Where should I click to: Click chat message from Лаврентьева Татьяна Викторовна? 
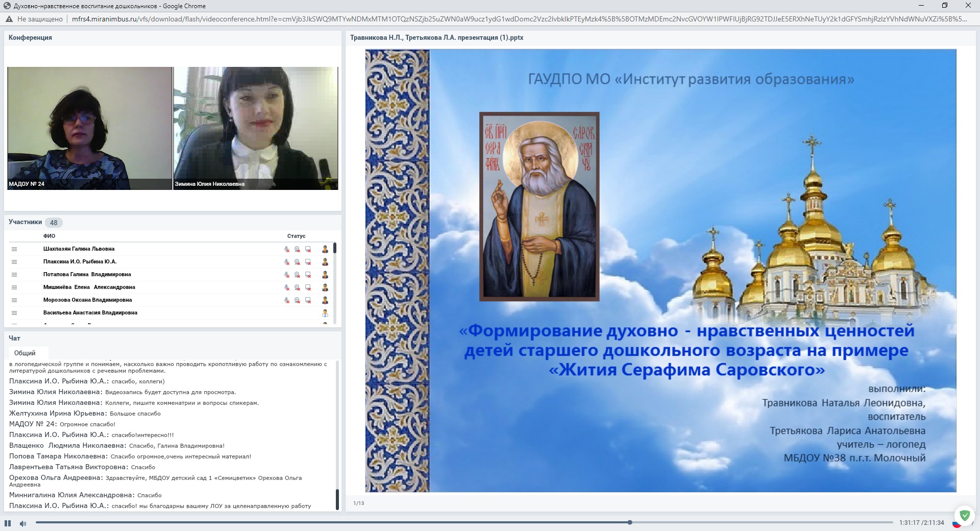tap(82, 467)
